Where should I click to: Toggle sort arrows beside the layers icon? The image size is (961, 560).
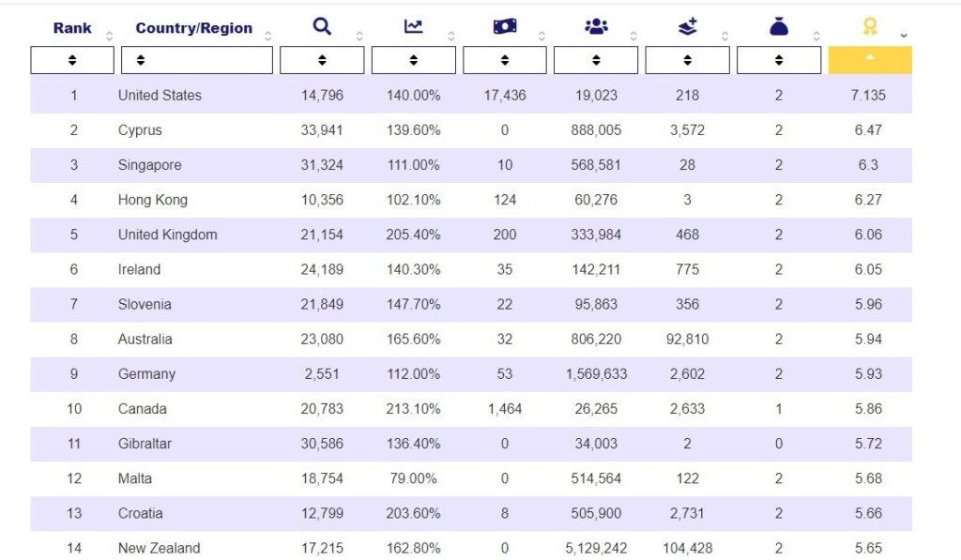pyautogui.click(x=725, y=36)
